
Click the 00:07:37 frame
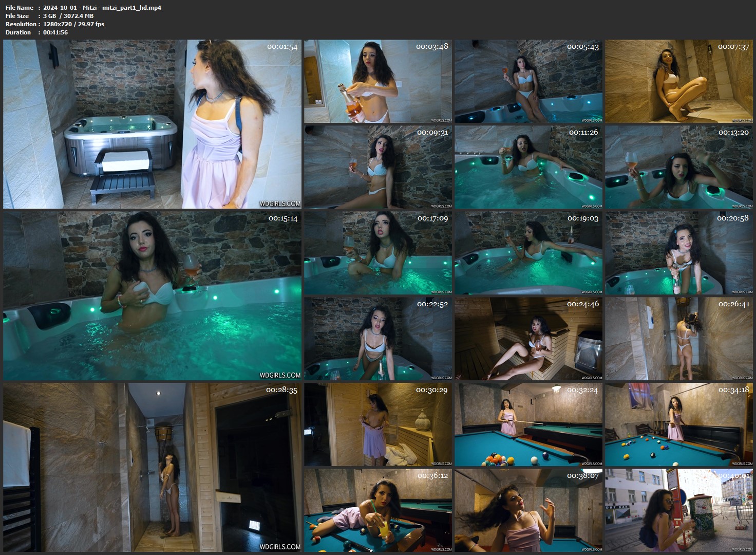pyautogui.click(x=679, y=81)
